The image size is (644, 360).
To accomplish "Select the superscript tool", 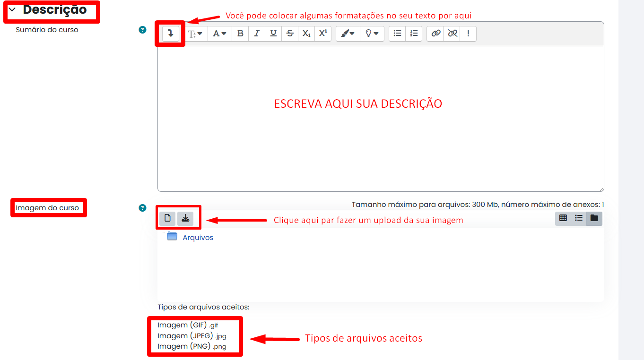I will (x=323, y=33).
